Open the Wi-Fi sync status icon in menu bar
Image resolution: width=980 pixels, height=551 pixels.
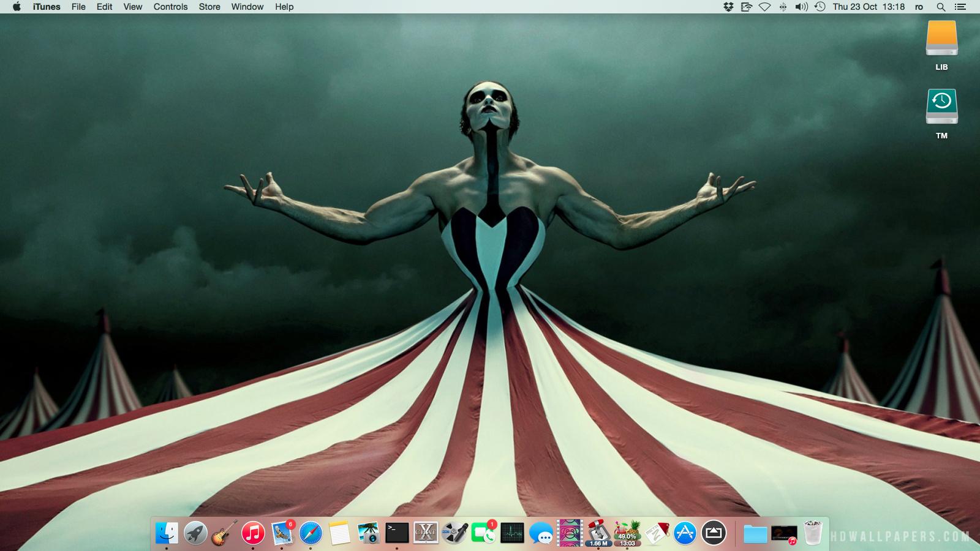746,7
